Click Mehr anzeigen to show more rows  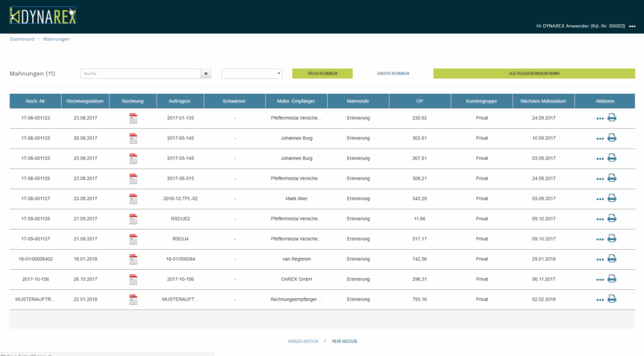click(x=345, y=341)
